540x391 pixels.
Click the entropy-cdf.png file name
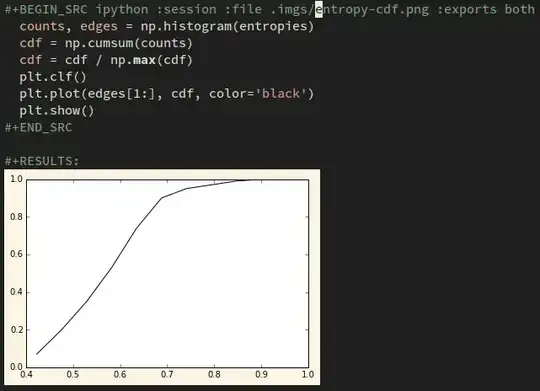pyautogui.click(x=372, y=10)
